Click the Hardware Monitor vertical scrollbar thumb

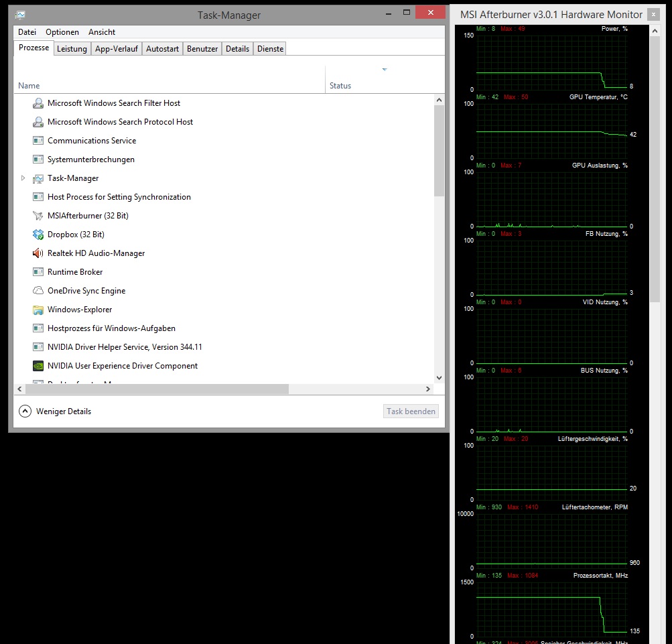click(x=655, y=170)
